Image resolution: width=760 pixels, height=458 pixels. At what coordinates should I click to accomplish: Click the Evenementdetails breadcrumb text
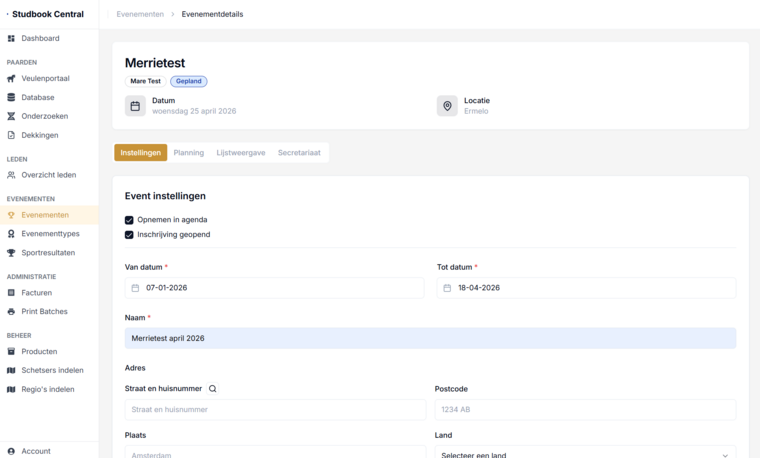(212, 15)
